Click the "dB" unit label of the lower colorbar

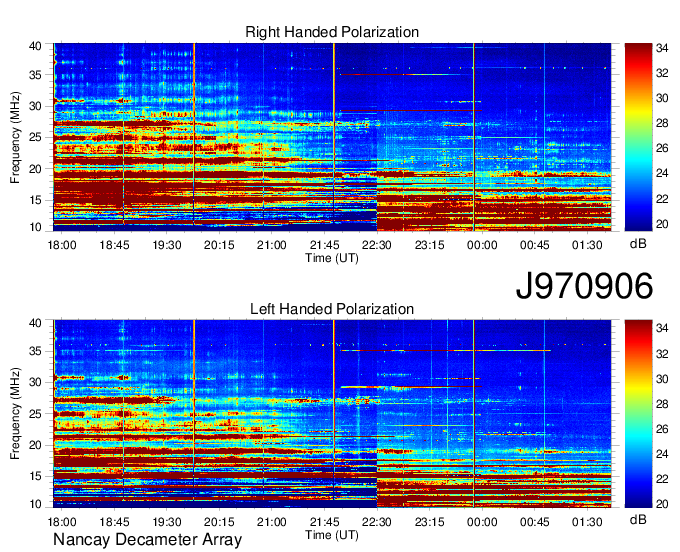[x=638, y=519]
